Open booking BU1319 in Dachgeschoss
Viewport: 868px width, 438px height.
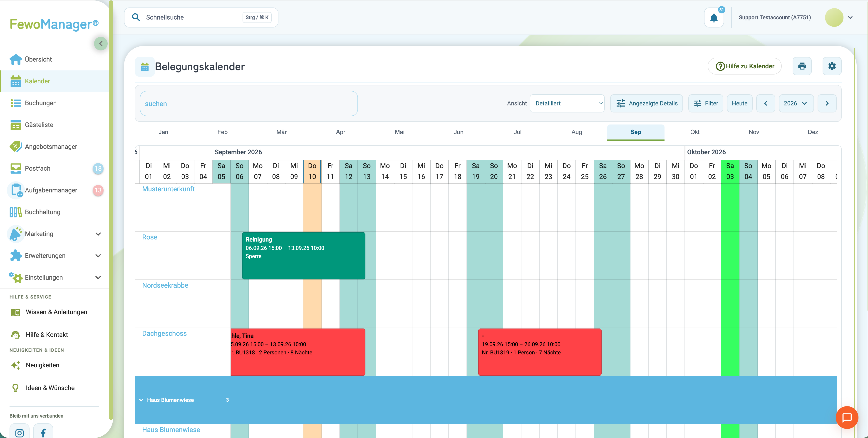pyautogui.click(x=540, y=352)
